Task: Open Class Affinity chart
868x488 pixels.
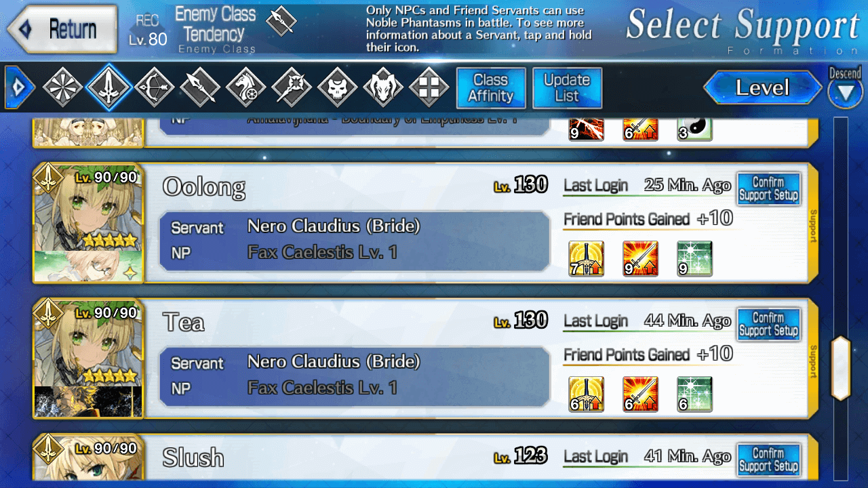Action: pyautogui.click(x=491, y=88)
